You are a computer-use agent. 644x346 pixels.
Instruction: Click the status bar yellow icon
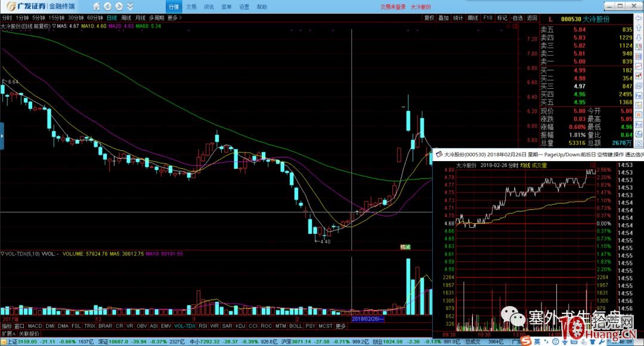click(4, 342)
